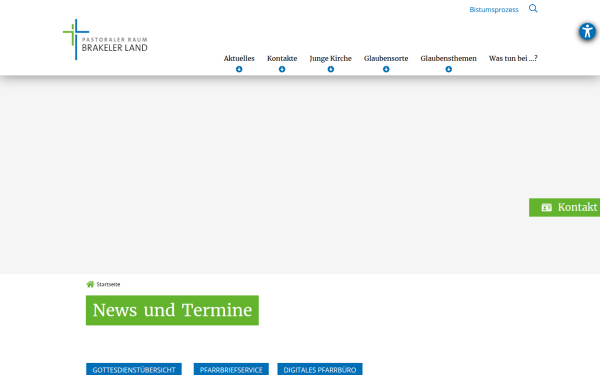The height and width of the screenshot is (375, 600).
Task: Expand the Glaubensthemen submenu arrow
Action: point(448,69)
